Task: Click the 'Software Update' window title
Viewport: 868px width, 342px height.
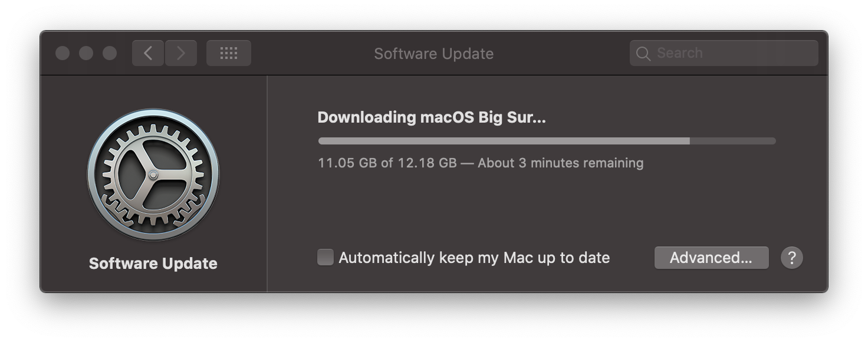Action: [434, 54]
